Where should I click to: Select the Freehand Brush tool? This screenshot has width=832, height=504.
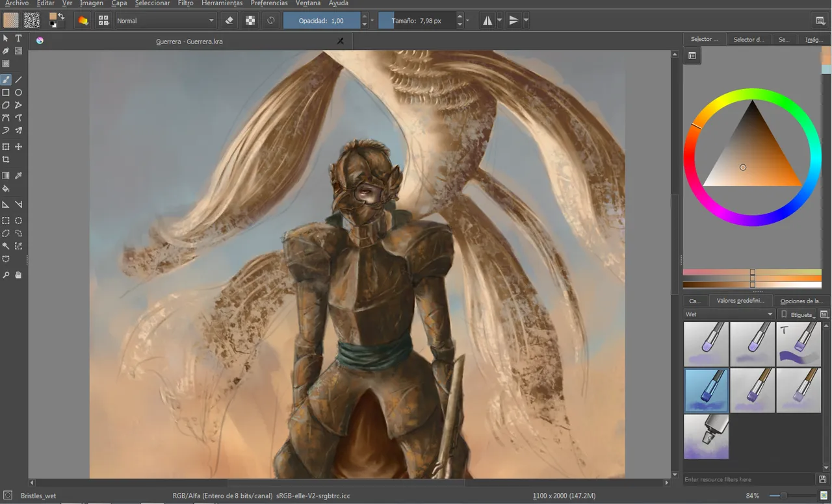pos(6,80)
